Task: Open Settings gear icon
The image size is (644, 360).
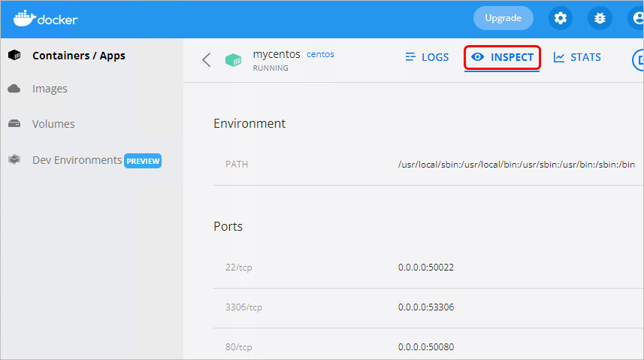Action: (x=561, y=18)
